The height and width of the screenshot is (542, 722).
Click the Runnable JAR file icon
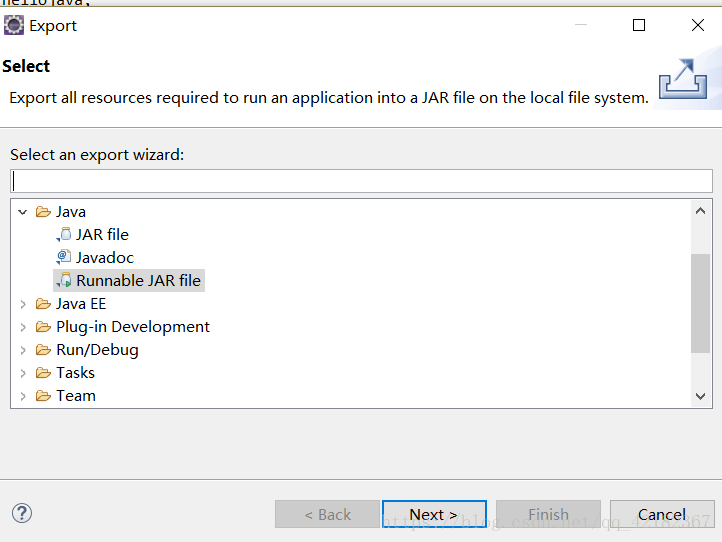pos(65,280)
